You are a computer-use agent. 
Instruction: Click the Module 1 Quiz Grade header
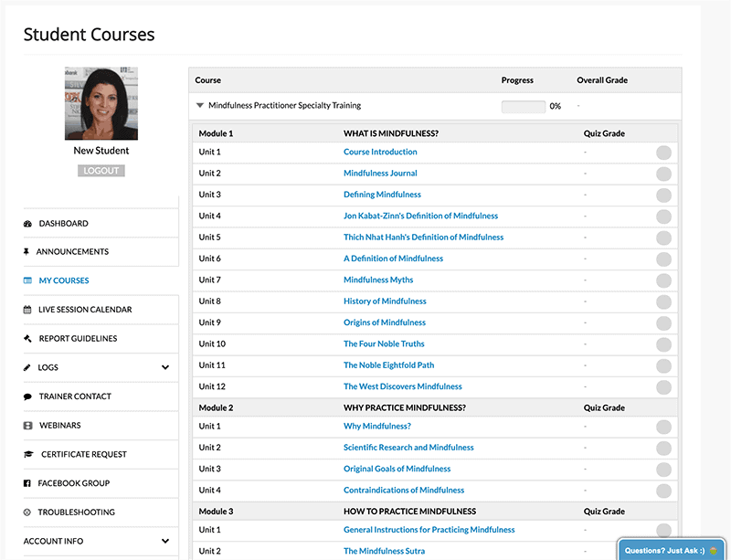coord(604,133)
